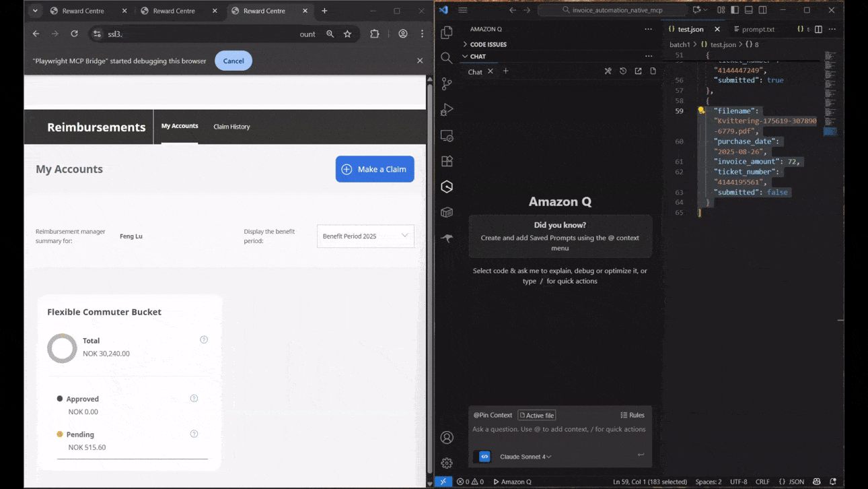Bookmark this page with the star icon
This screenshot has height=489, width=868.
coord(348,34)
